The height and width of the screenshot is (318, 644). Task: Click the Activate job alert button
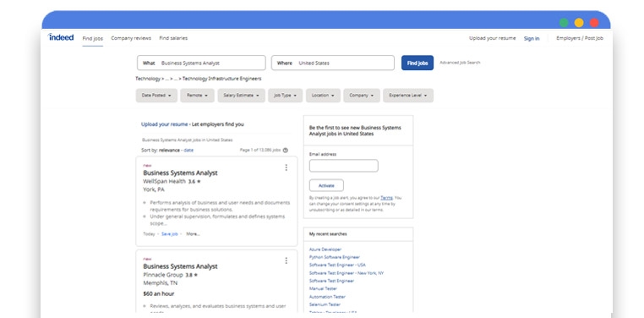[x=326, y=186]
